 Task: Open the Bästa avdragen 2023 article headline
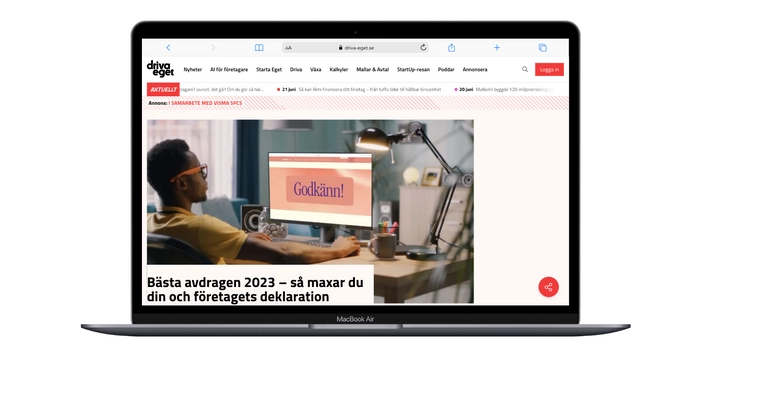click(255, 289)
